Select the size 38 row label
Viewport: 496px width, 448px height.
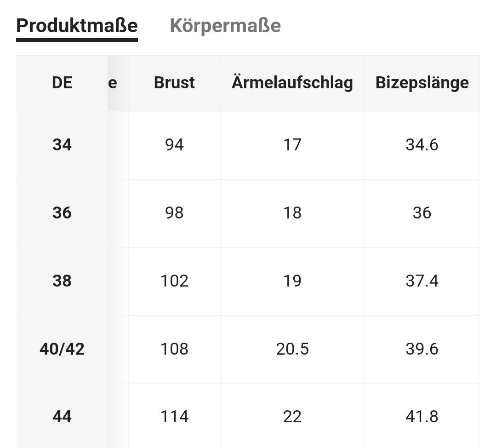62,281
